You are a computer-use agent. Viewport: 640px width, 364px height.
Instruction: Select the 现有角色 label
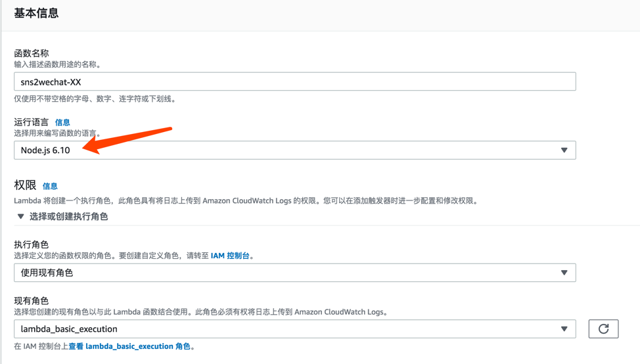click(32, 301)
